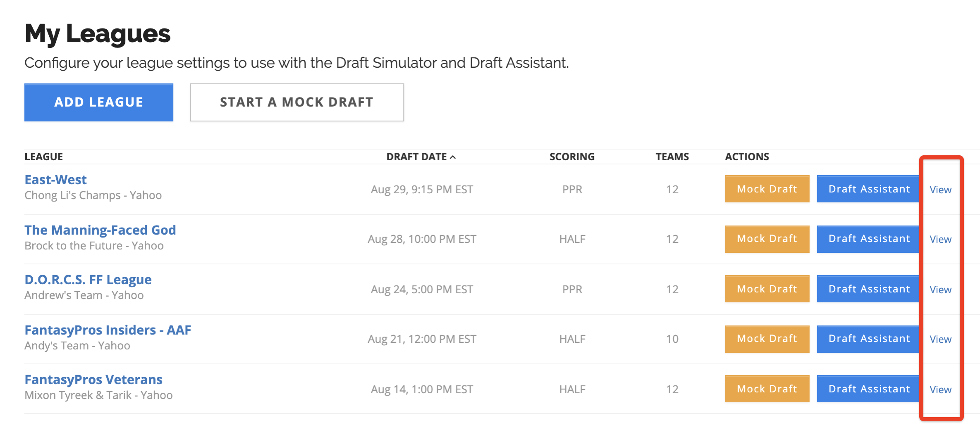
Task: Open Draft Assistant for The Manning-Faced God
Action: (869, 239)
